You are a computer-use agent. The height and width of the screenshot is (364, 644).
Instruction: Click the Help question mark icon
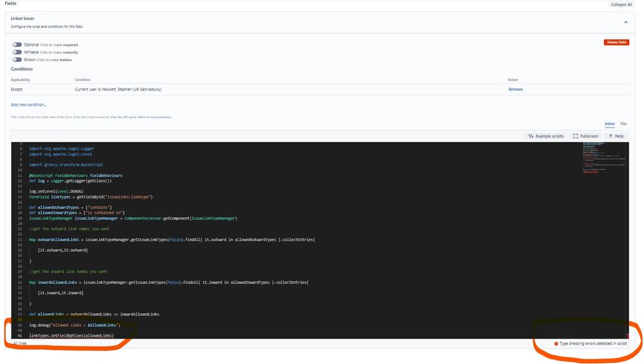click(x=610, y=136)
